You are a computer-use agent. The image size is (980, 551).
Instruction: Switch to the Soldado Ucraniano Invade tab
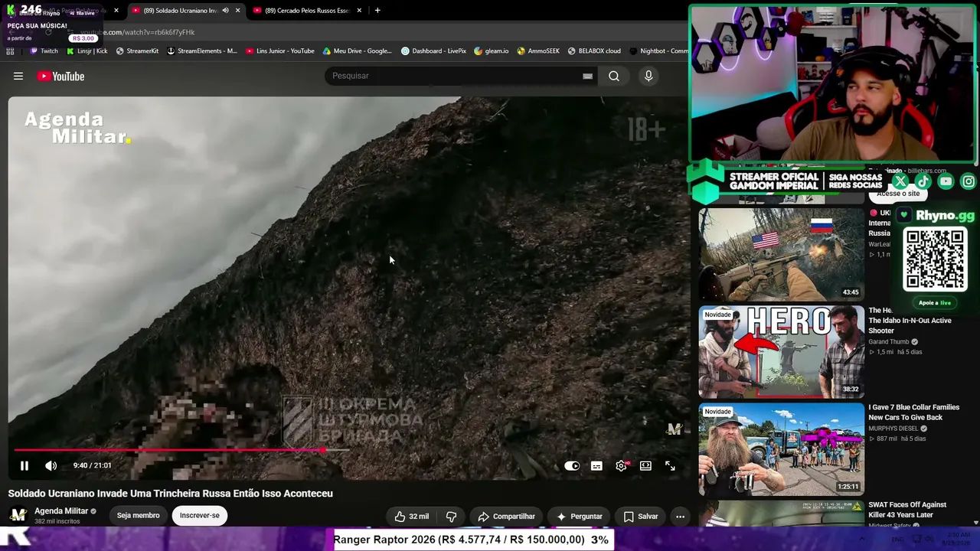(181, 11)
